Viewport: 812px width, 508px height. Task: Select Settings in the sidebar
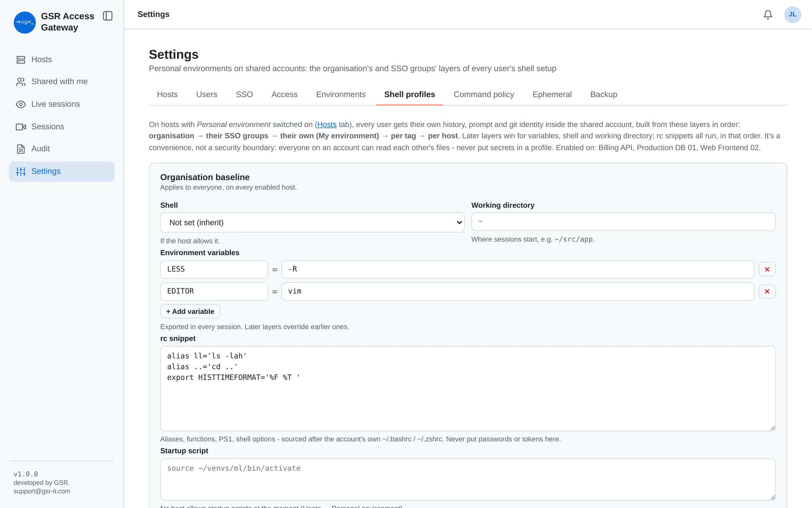tap(62, 171)
